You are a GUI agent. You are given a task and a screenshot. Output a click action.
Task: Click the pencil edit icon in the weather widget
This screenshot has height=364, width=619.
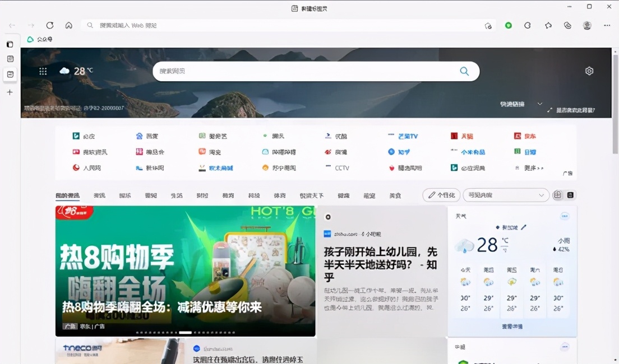[x=524, y=227]
